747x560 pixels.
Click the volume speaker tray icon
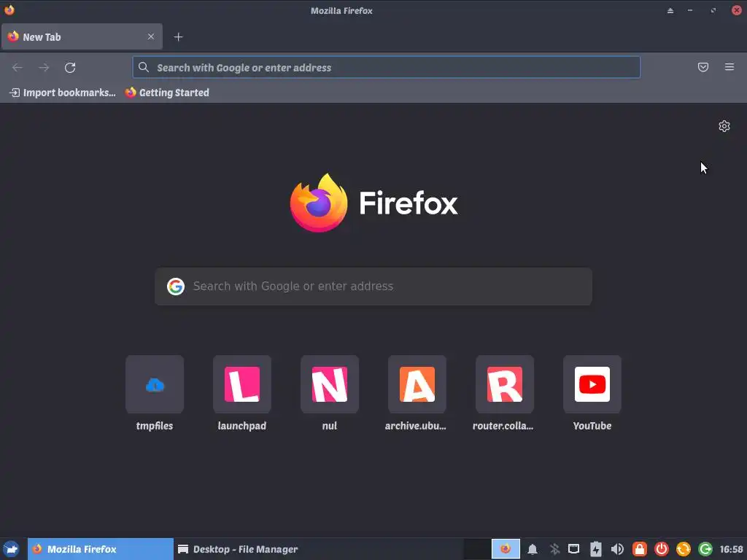617,549
